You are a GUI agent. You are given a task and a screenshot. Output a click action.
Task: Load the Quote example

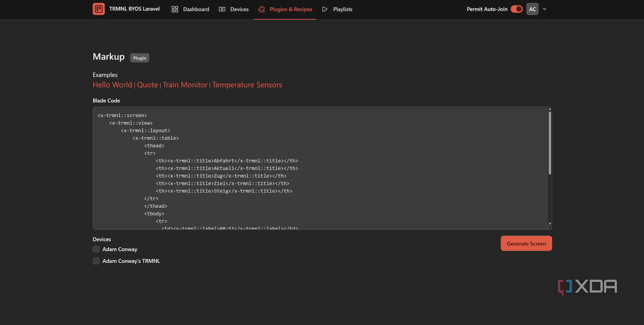point(147,85)
